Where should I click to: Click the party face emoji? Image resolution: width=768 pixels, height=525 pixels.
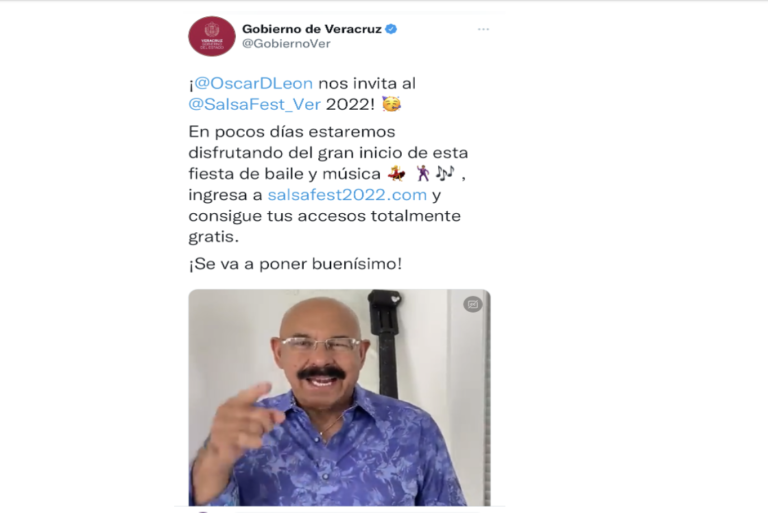click(x=391, y=104)
